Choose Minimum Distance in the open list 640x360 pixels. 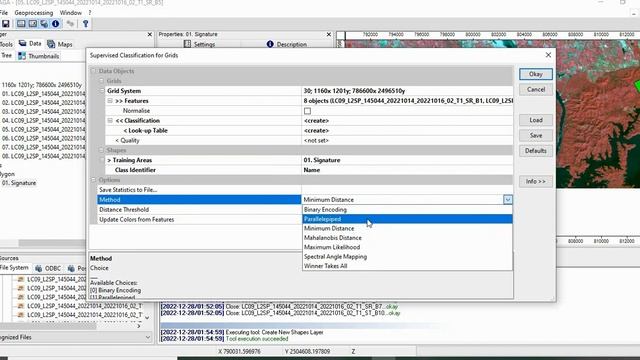point(407,228)
